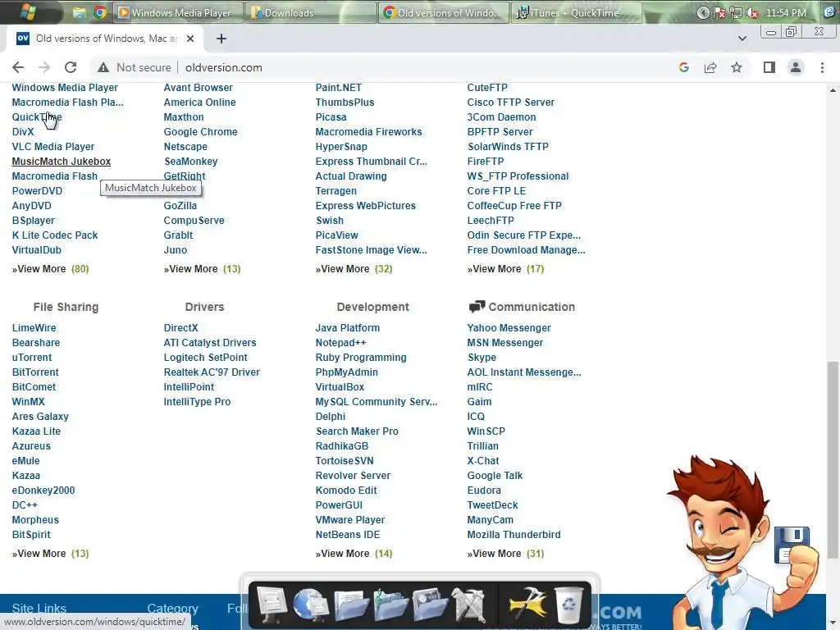Expand View More (13) under File Sharing
This screenshot has width=840, height=630.
(50, 554)
